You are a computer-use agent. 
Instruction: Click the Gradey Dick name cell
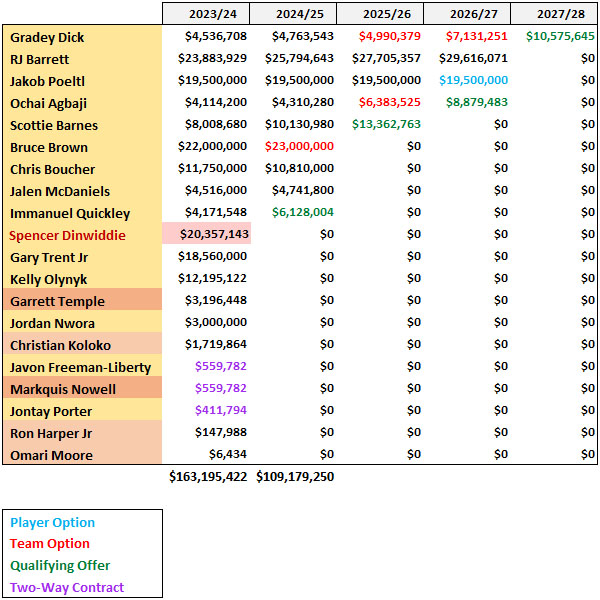click(x=82, y=37)
